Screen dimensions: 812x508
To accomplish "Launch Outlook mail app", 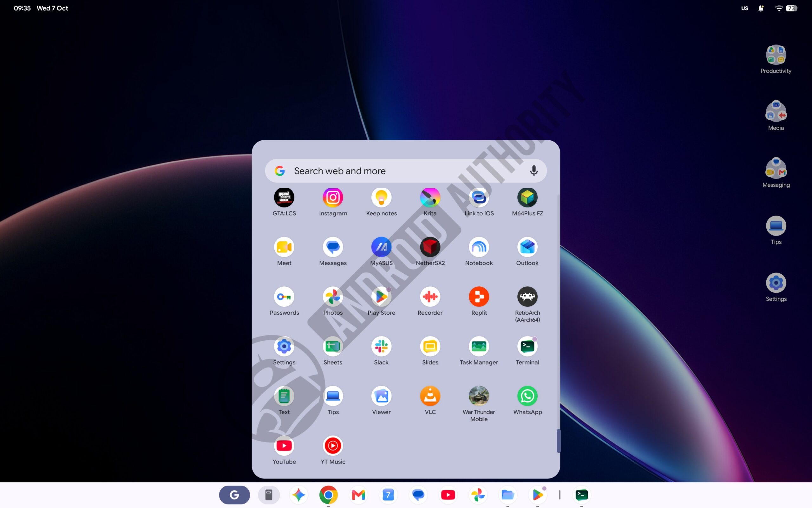I will click(x=527, y=247).
